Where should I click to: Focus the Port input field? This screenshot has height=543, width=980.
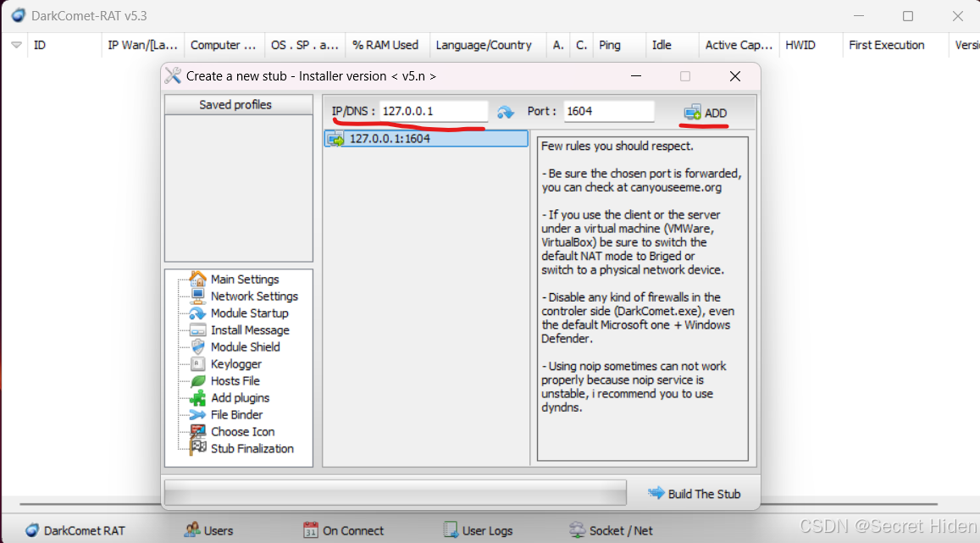(609, 111)
